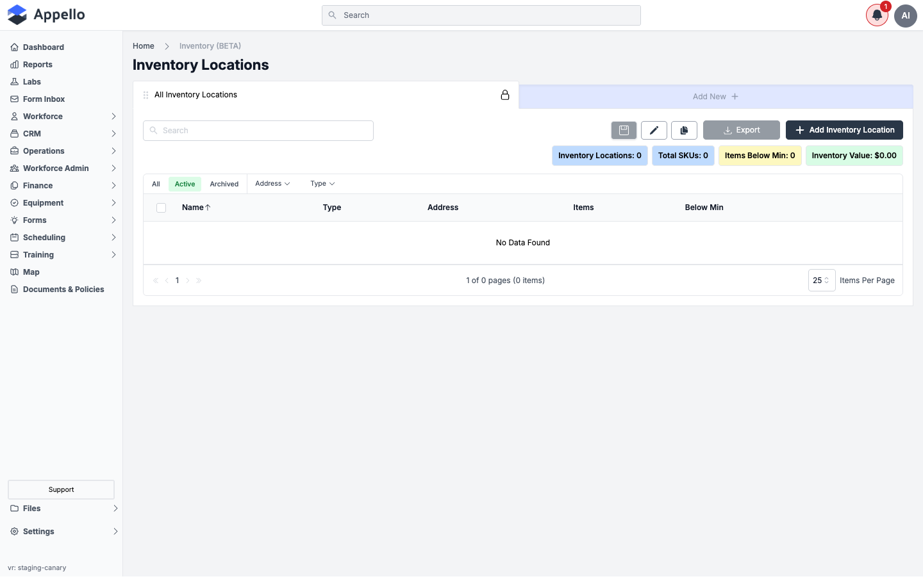Open the notifications bell
This screenshot has height=588, width=923.
tap(877, 15)
